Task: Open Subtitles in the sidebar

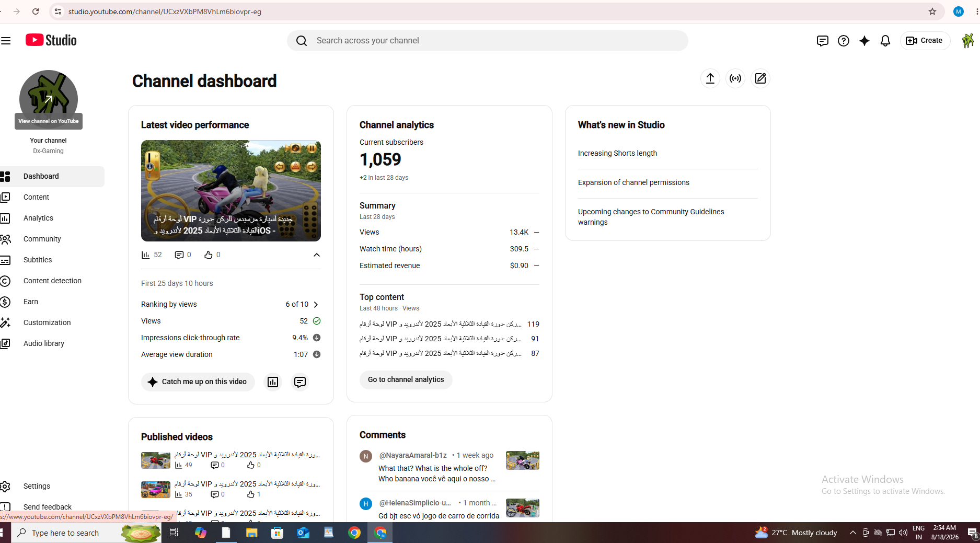Action: 52,260
